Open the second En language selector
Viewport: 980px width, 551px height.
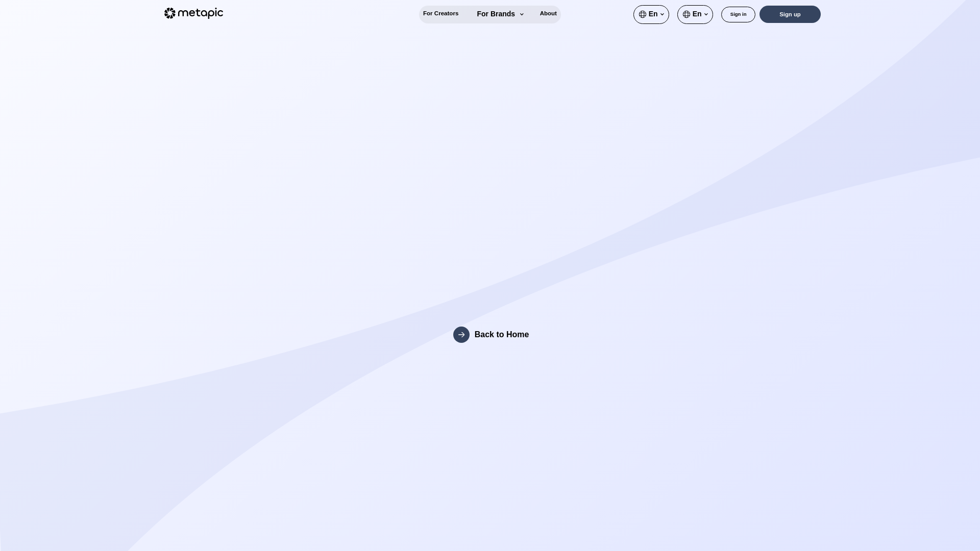(695, 14)
